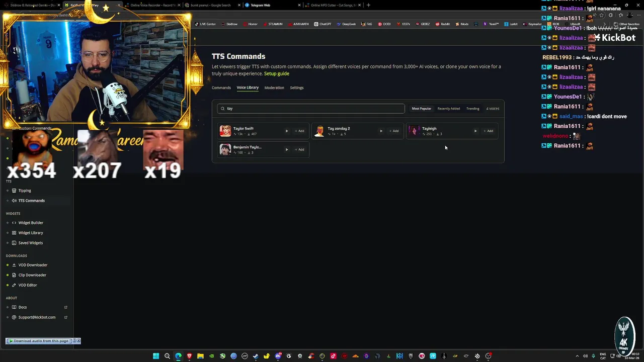This screenshot has width=644, height=362.
Task: Switch to the Online MP3 Cutter browser tab
Action: [333, 5]
